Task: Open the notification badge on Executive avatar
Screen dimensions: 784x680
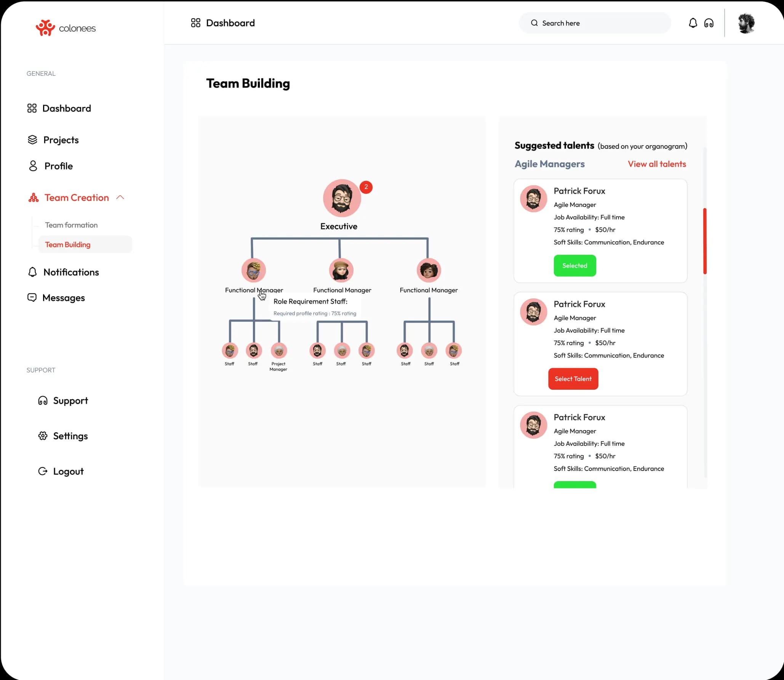Action: point(365,187)
